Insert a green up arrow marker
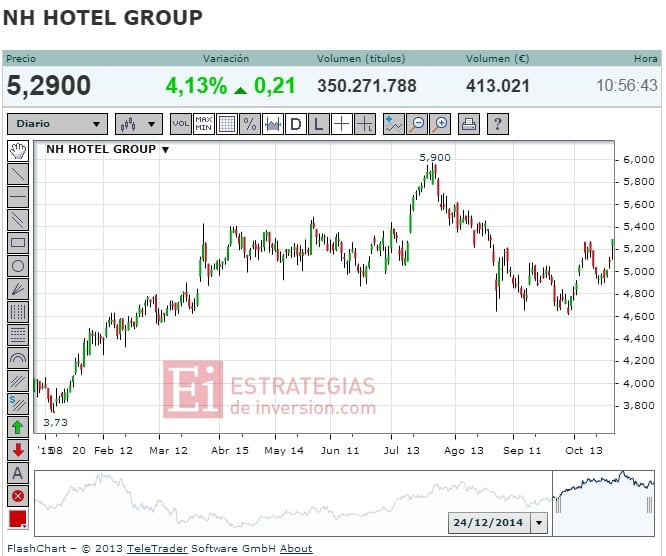 coord(18,427)
